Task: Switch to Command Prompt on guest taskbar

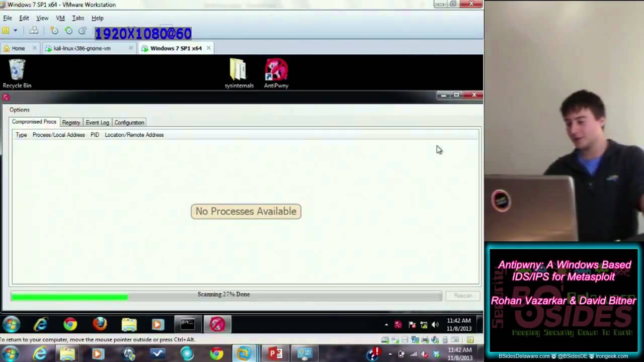Action: click(x=188, y=324)
